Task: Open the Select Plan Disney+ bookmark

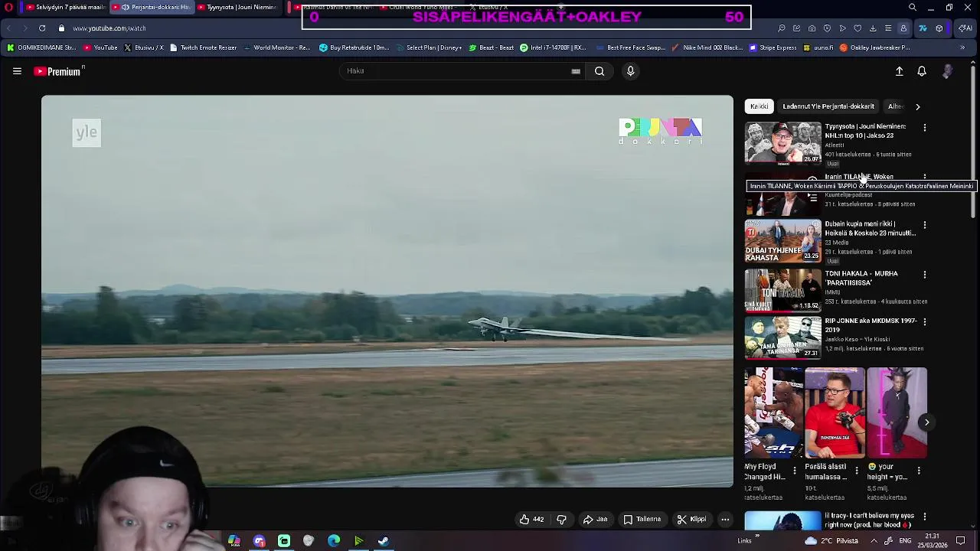Action: 428,47
